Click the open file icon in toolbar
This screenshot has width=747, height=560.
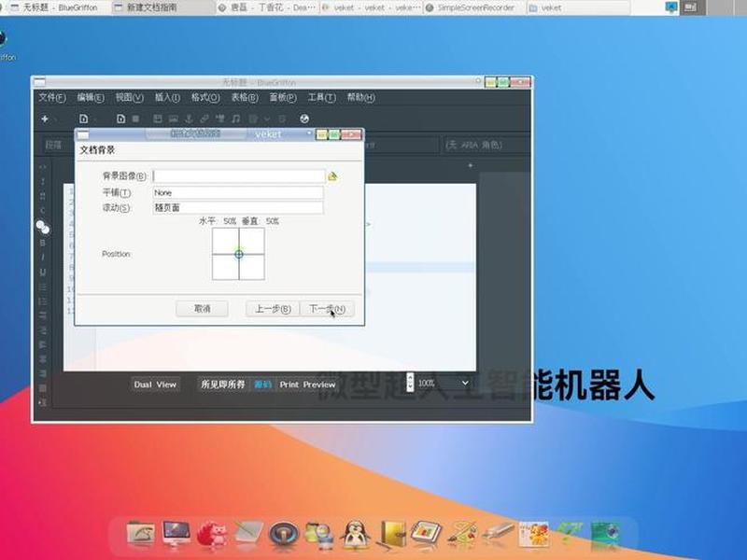(83, 119)
